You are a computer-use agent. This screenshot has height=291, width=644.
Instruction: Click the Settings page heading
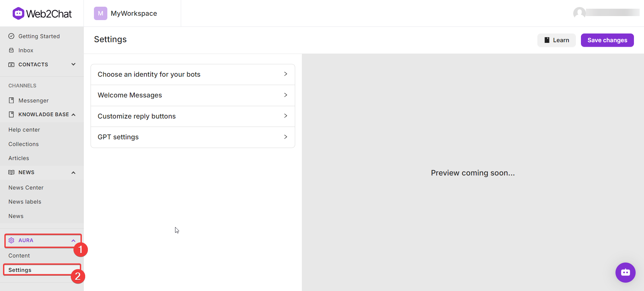pyautogui.click(x=110, y=40)
